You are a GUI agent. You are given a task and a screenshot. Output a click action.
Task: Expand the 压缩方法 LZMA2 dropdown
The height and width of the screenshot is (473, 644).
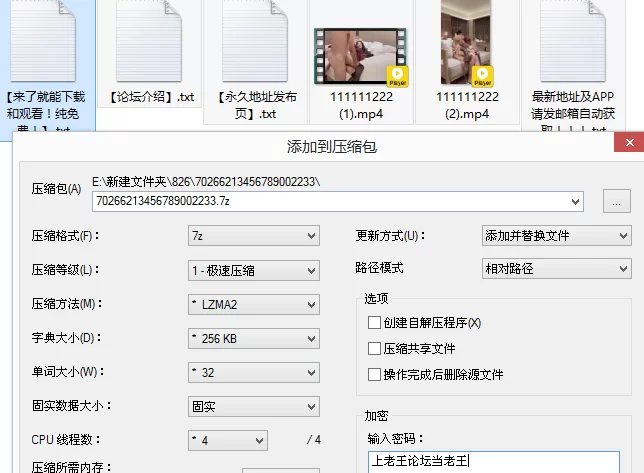click(254, 305)
